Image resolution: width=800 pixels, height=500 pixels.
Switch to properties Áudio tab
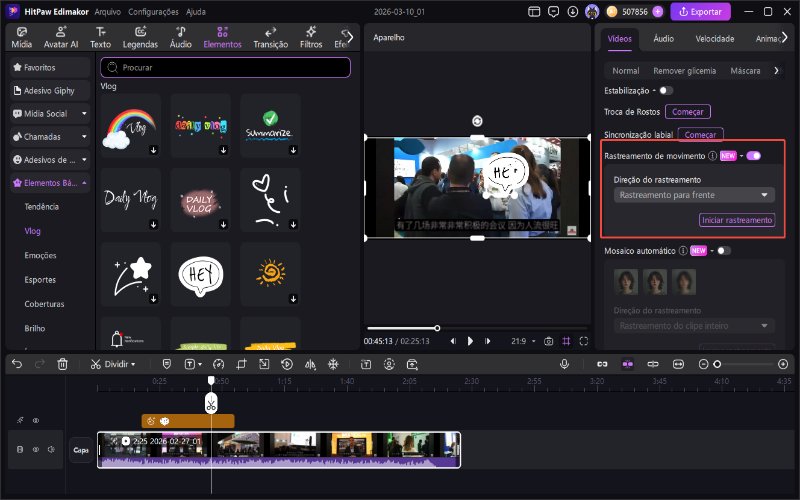663,39
